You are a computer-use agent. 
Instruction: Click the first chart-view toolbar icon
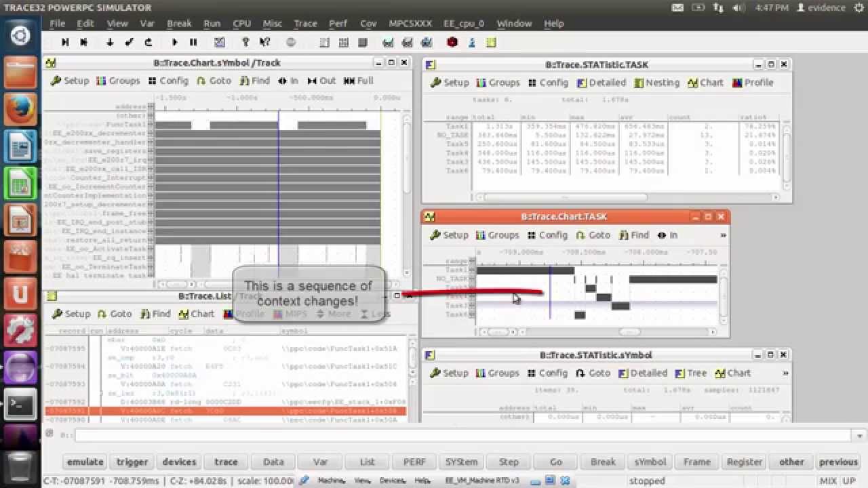point(388,42)
